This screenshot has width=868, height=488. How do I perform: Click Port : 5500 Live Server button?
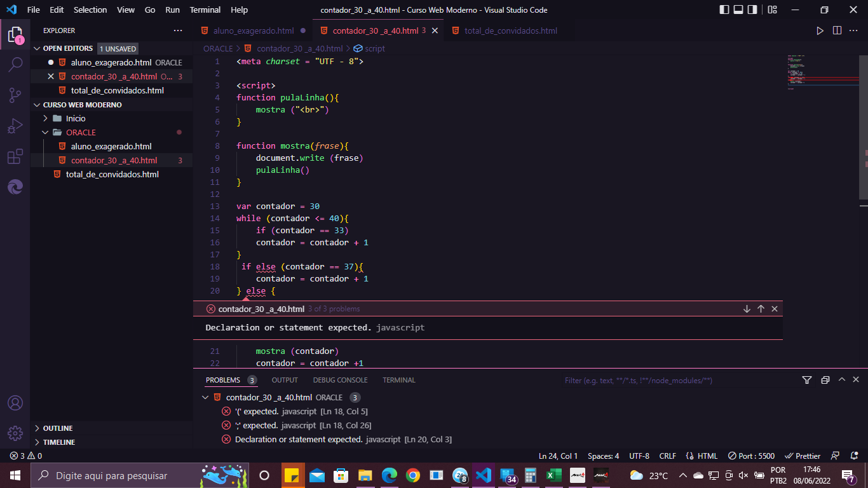(x=751, y=456)
